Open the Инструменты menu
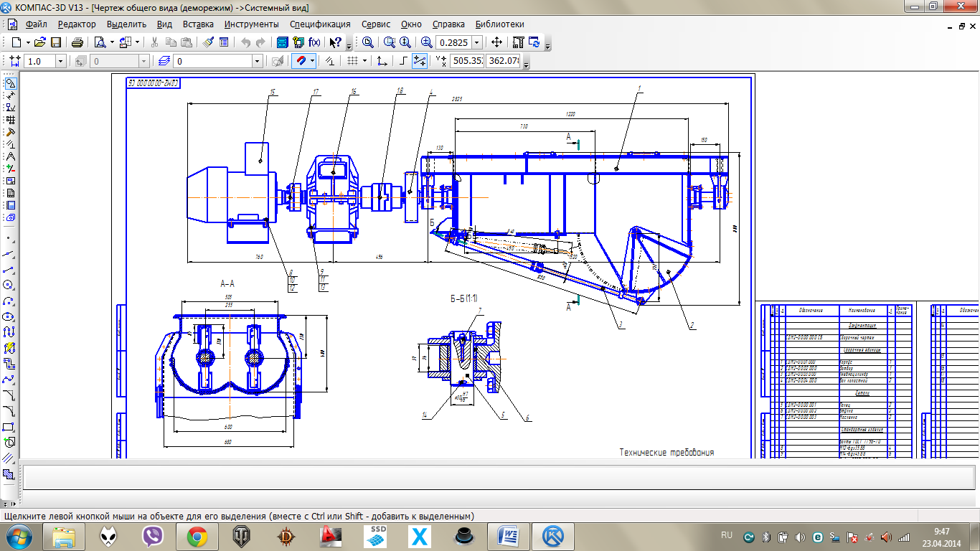 (251, 24)
